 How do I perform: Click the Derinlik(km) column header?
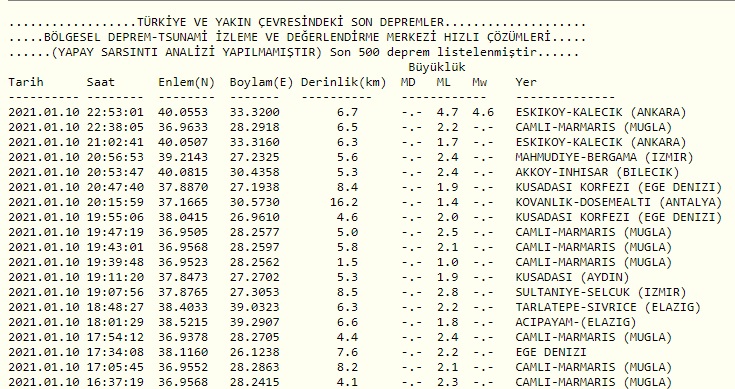click(344, 82)
